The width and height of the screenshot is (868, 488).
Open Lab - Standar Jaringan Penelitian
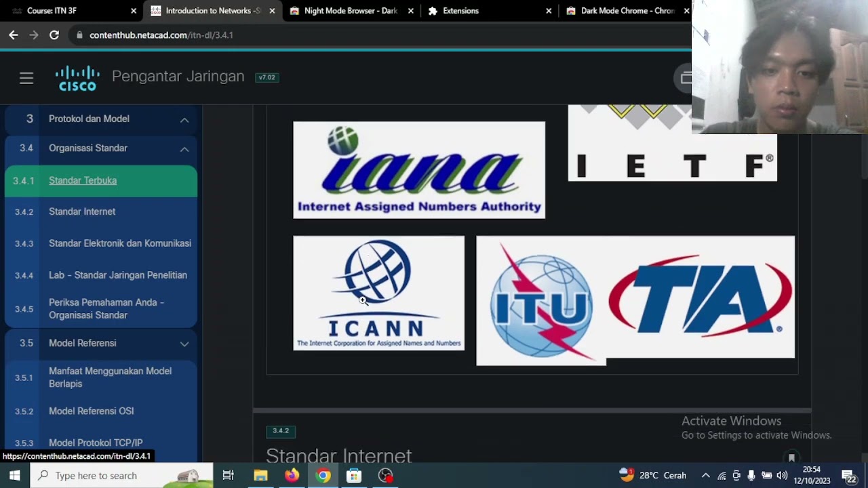click(x=101, y=275)
